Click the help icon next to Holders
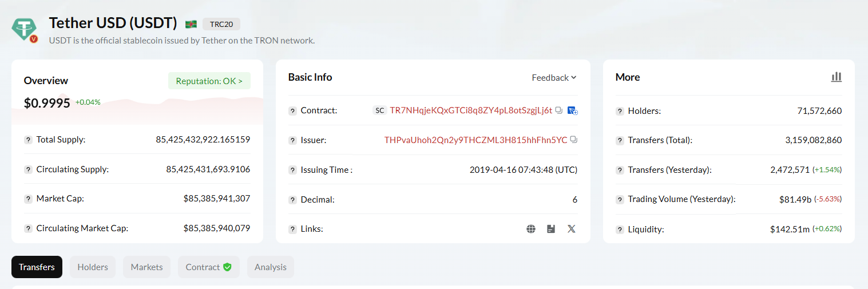Viewport: 868px width, 289px height. click(x=620, y=111)
